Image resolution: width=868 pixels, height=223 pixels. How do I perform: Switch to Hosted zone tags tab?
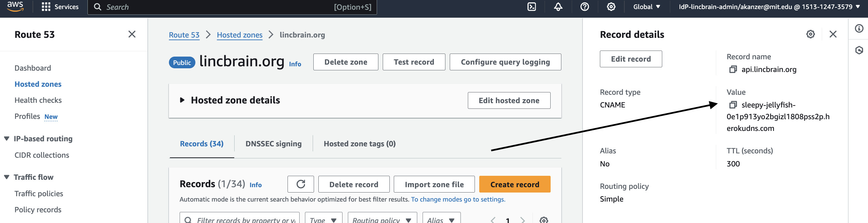click(x=360, y=144)
